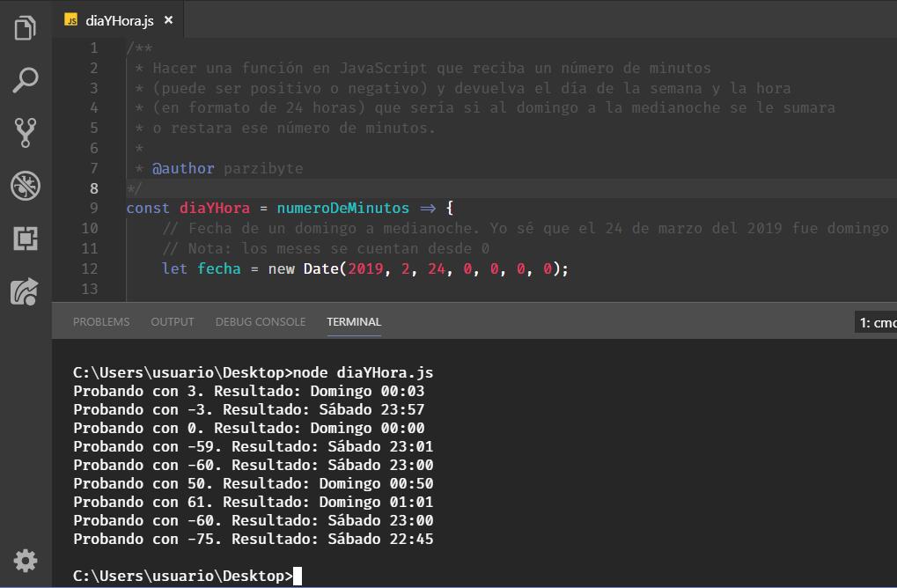Open the Manage gear icon
This screenshot has width=897, height=588.
tap(26, 560)
